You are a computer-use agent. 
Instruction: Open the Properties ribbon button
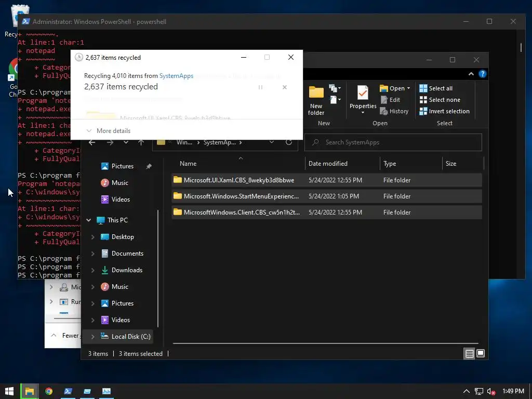(x=363, y=99)
